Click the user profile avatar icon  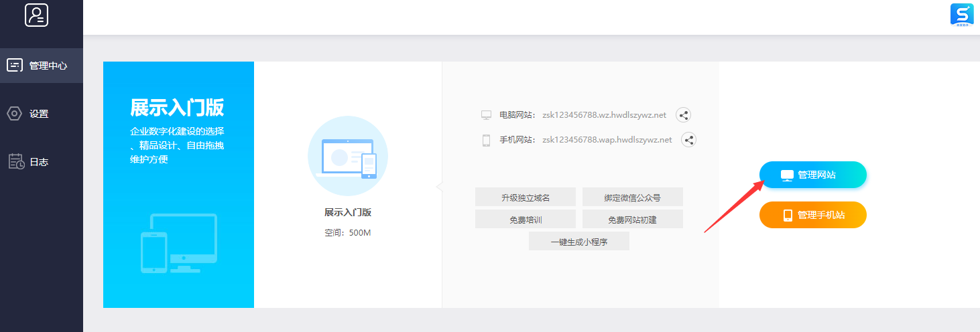click(x=36, y=15)
